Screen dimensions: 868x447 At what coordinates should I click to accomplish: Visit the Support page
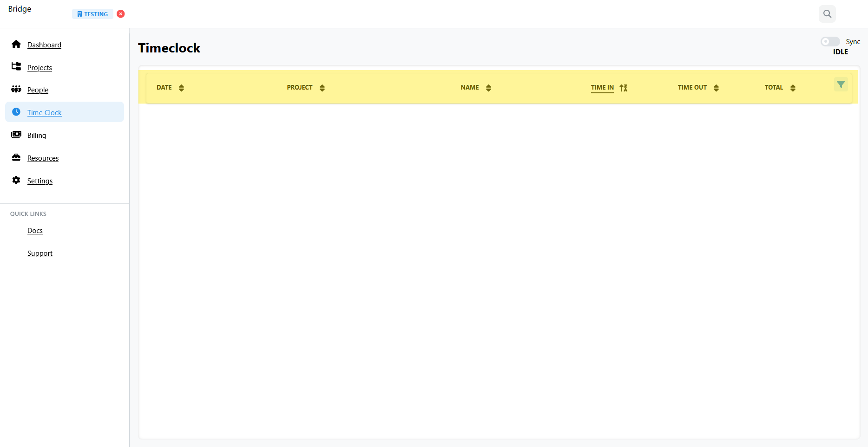tap(39, 253)
